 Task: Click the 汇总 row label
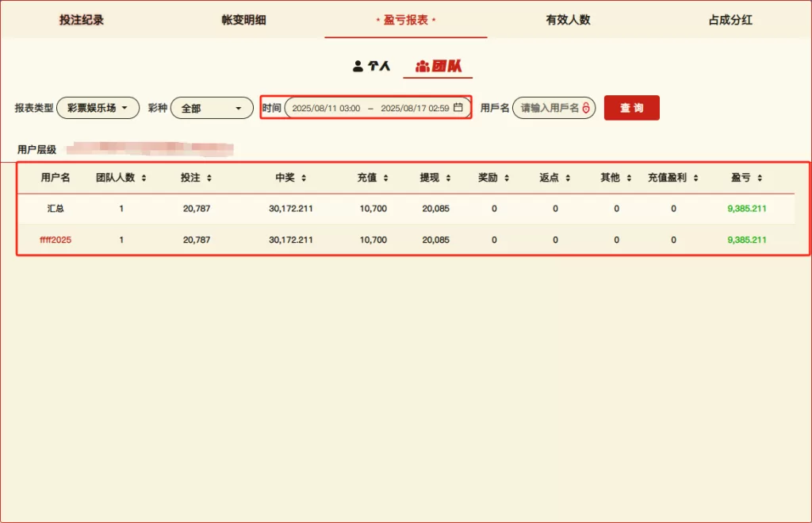pyautogui.click(x=56, y=209)
